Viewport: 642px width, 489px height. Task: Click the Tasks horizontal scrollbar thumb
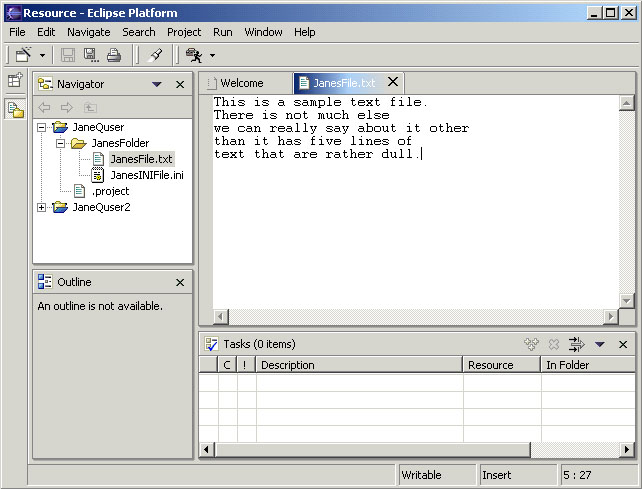pos(372,450)
